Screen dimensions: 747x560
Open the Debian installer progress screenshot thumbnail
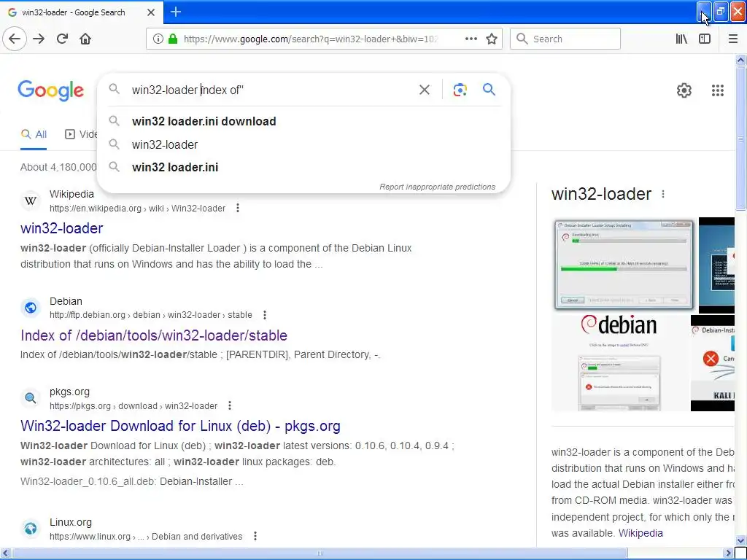(624, 264)
